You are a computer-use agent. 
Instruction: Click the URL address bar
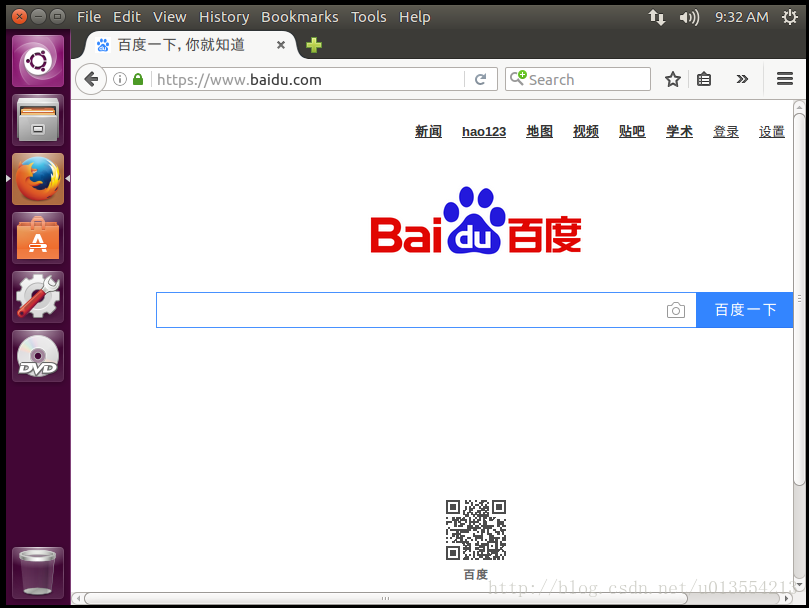(309, 79)
